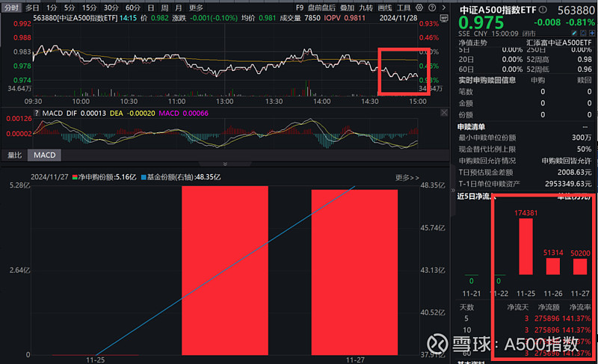This screenshot has height=364, width=598.
Task: Click T日预估现金差额 value 2008.63元
Action: 574,172
